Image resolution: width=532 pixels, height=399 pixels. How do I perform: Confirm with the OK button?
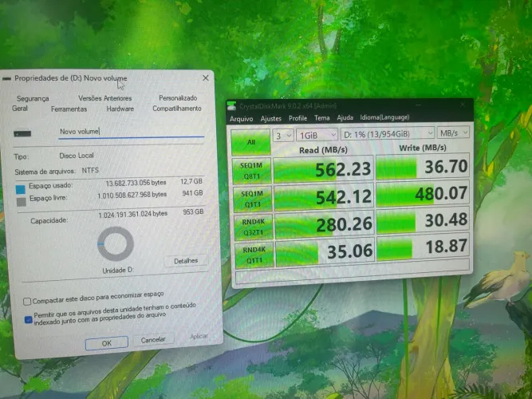tap(107, 343)
